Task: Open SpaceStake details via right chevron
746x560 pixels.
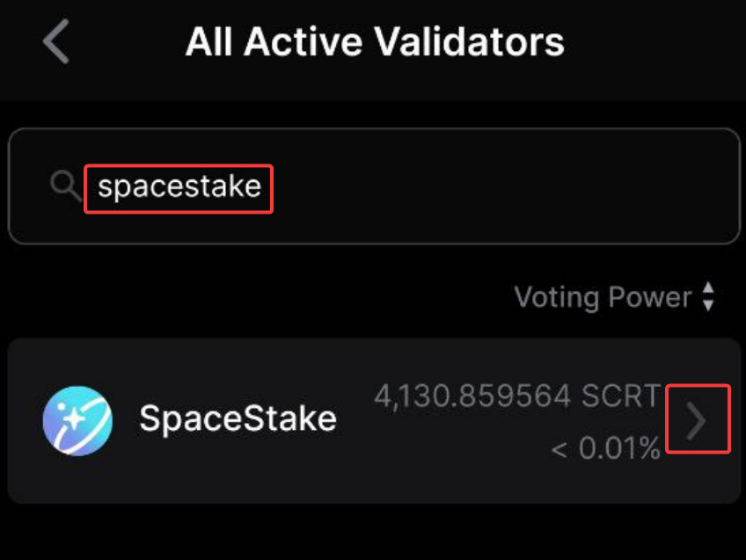Action: [697, 420]
